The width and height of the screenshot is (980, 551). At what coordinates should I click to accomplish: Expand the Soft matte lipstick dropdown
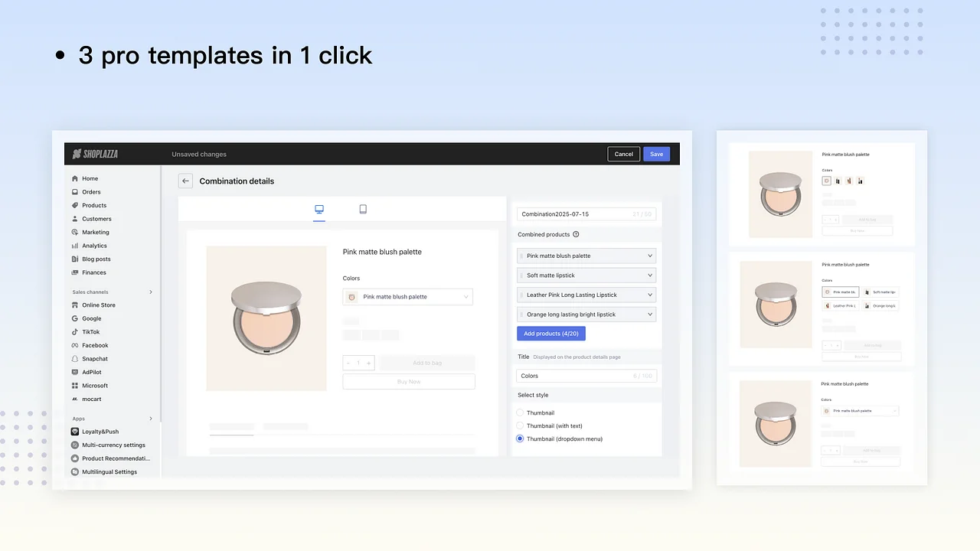pos(586,275)
